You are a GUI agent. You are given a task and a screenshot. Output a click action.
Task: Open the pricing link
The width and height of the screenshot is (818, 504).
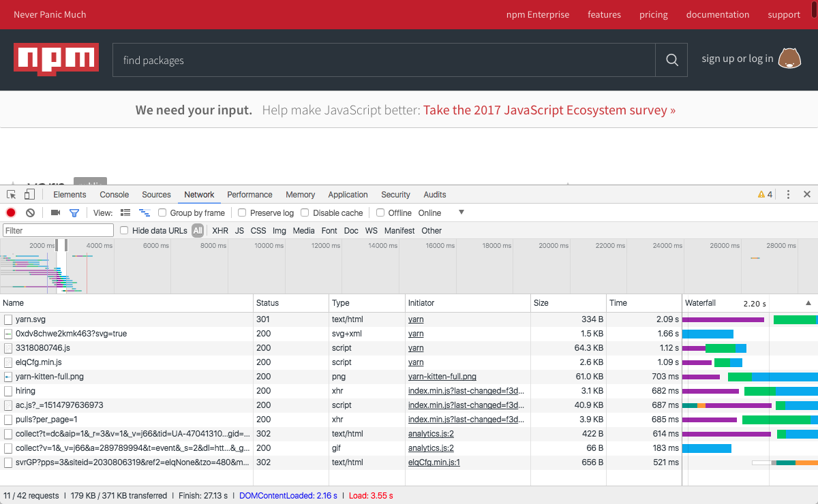[654, 14]
